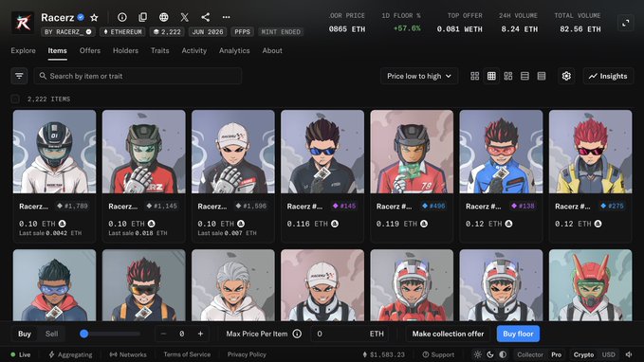The height and width of the screenshot is (362, 644).
Task: Click the ETH price $1,583.23 in status bar
Action: coord(383,354)
